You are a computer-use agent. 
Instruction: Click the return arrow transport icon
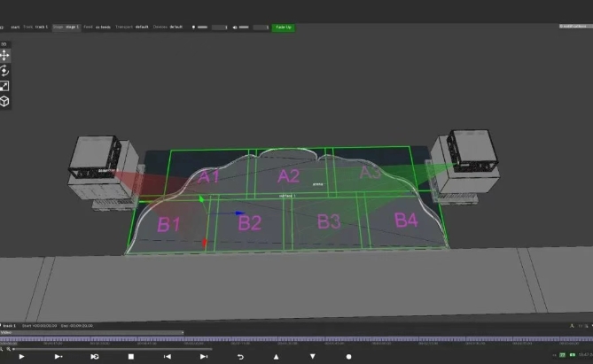240,356
